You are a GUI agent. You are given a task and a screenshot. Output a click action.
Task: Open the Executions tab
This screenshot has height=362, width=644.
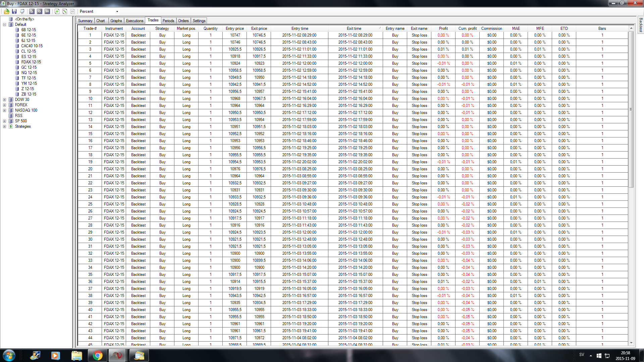click(135, 21)
